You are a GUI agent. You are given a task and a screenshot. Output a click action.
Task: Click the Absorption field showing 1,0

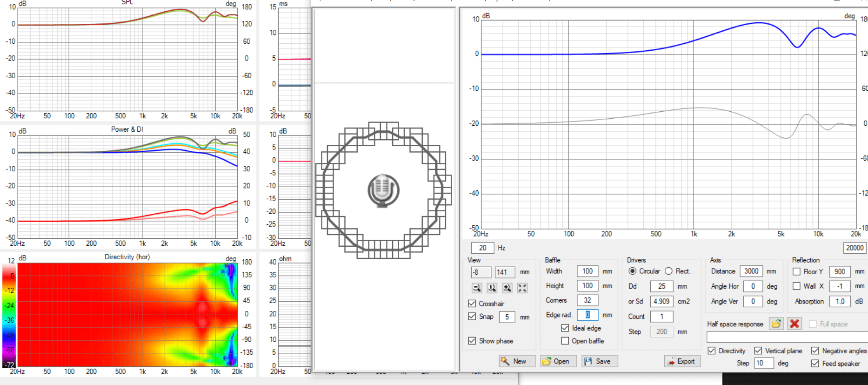coord(840,301)
